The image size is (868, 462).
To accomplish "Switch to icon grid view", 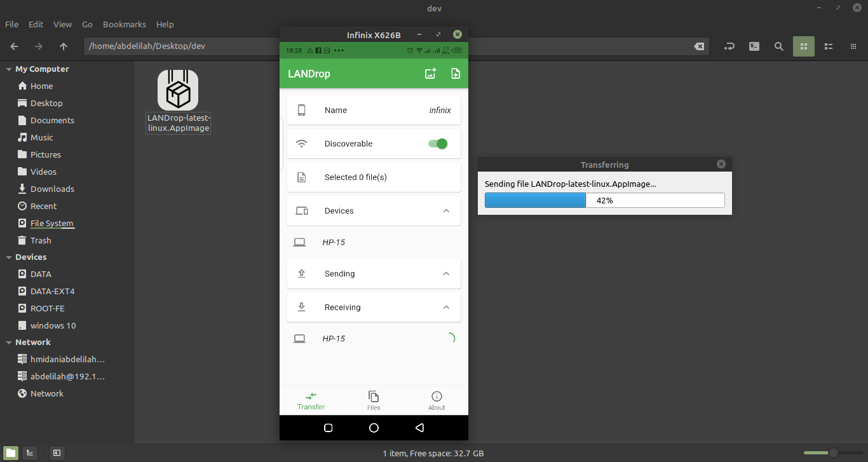I will point(803,46).
